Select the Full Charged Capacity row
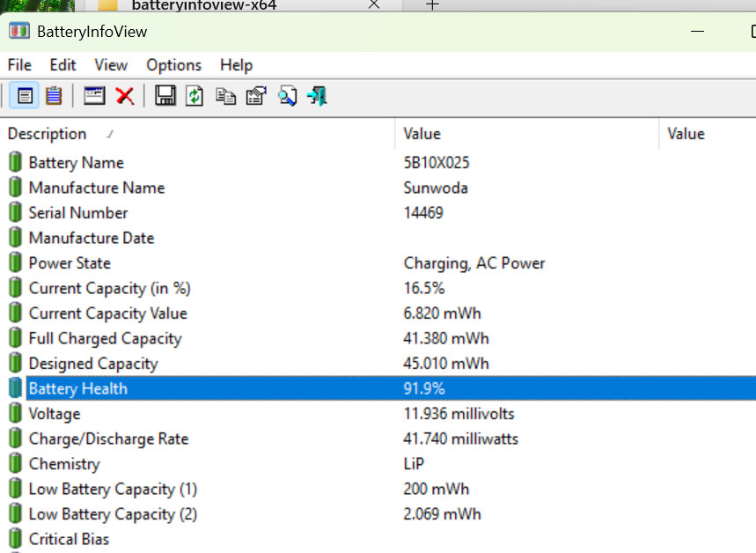This screenshot has width=756, height=553. coord(105,339)
